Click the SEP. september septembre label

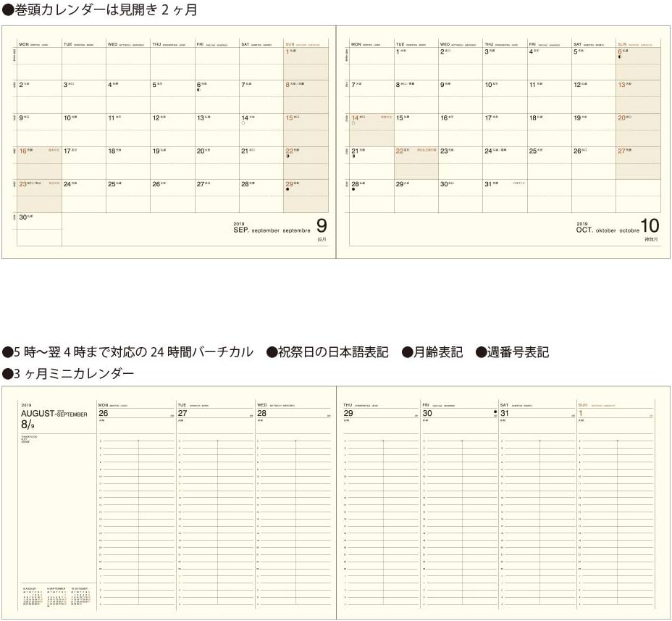(x=272, y=230)
